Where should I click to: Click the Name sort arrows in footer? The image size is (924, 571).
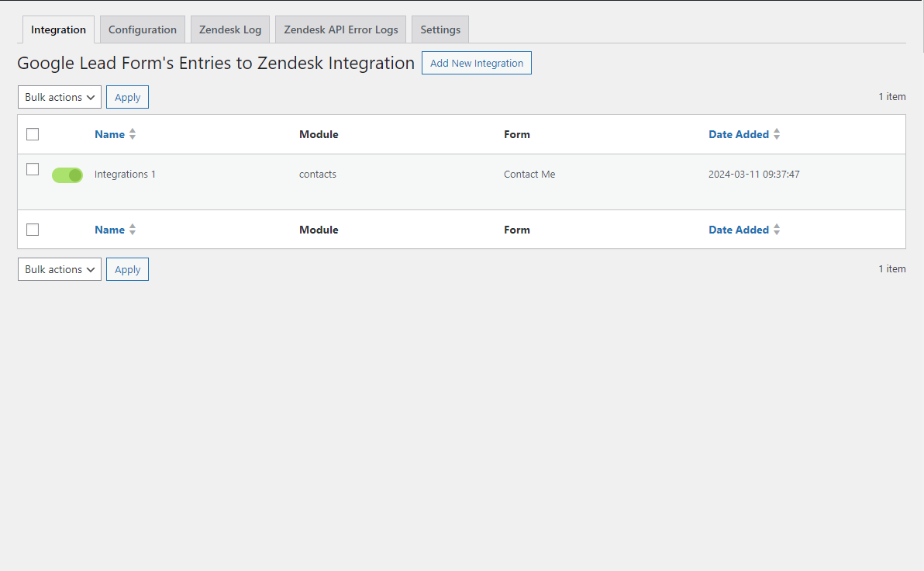click(x=133, y=230)
